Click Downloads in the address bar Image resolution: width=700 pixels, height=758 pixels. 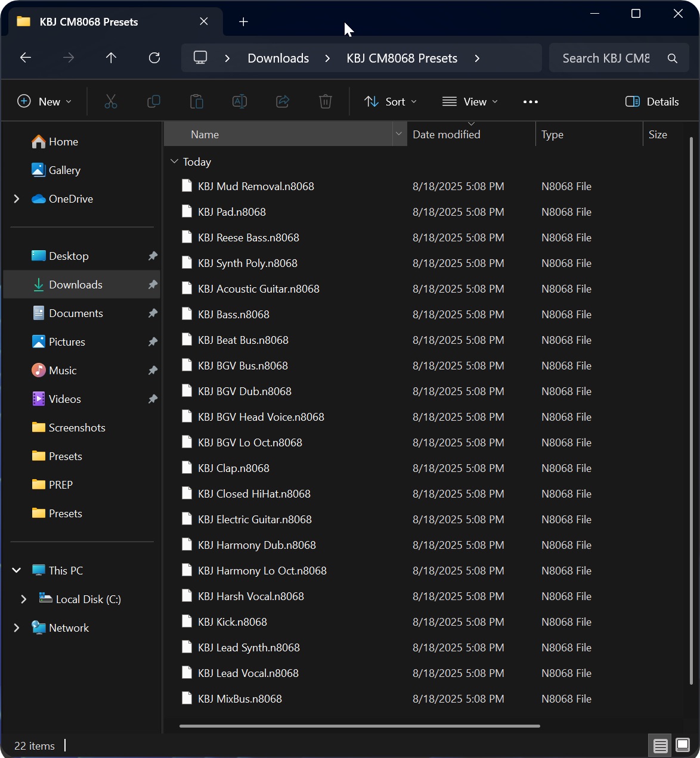click(278, 58)
